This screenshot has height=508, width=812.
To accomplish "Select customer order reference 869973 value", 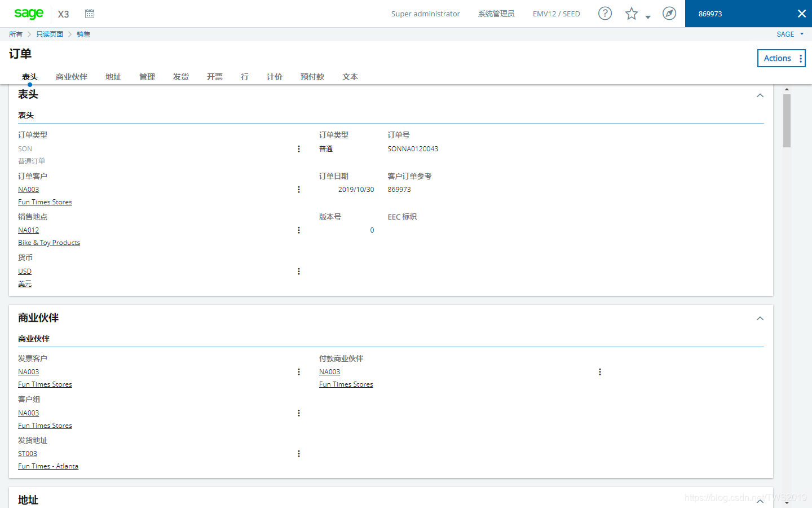I will [x=399, y=190].
